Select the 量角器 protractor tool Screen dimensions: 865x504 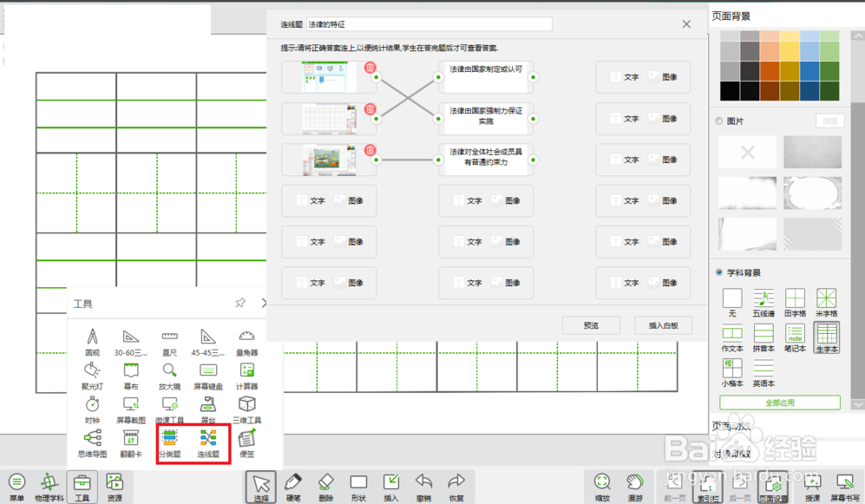[x=246, y=342]
